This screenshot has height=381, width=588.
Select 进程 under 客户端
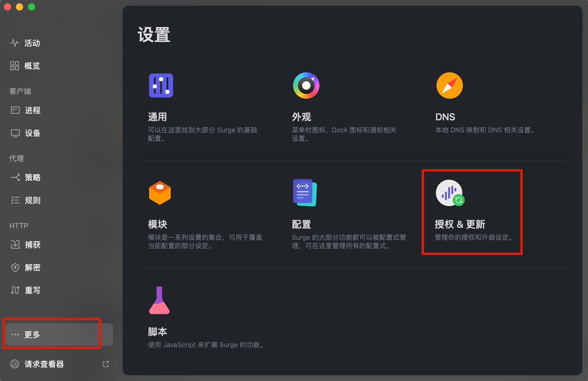[32, 110]
